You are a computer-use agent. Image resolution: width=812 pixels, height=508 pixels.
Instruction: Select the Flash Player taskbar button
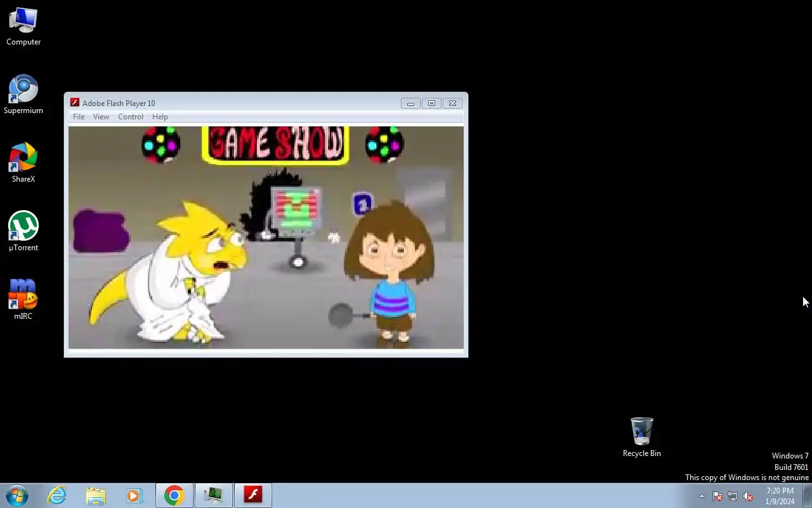click(253, 495)
